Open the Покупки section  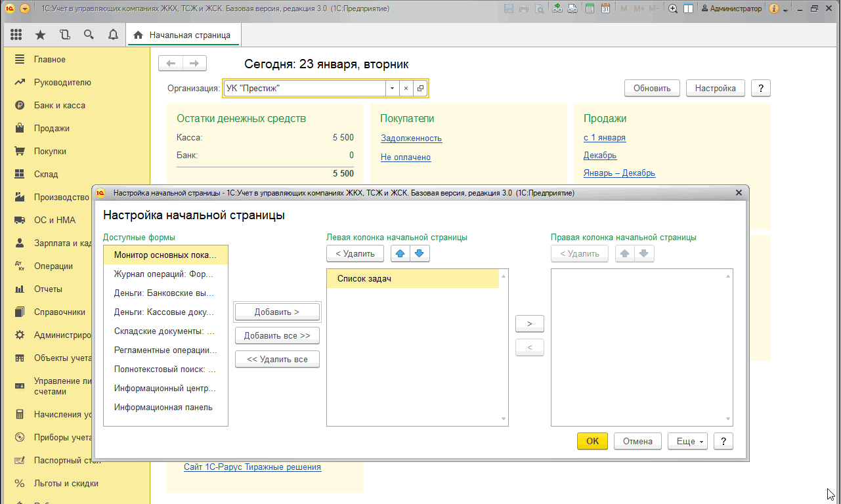[50, 151]
